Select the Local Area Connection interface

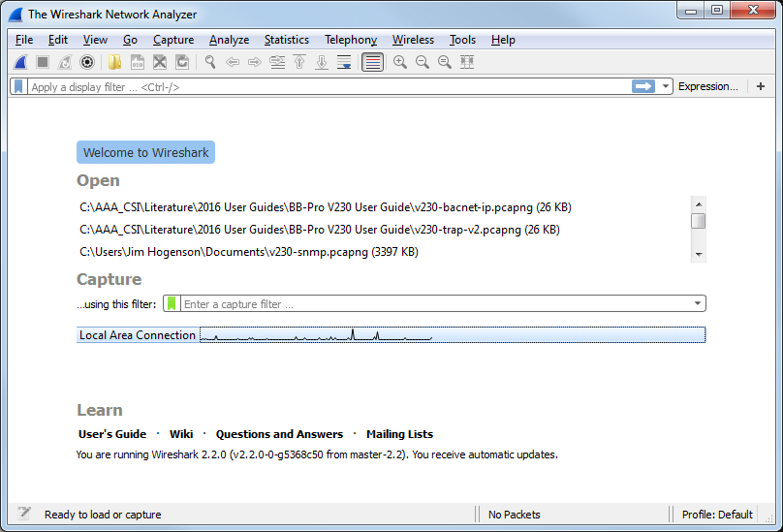point(391,334)
